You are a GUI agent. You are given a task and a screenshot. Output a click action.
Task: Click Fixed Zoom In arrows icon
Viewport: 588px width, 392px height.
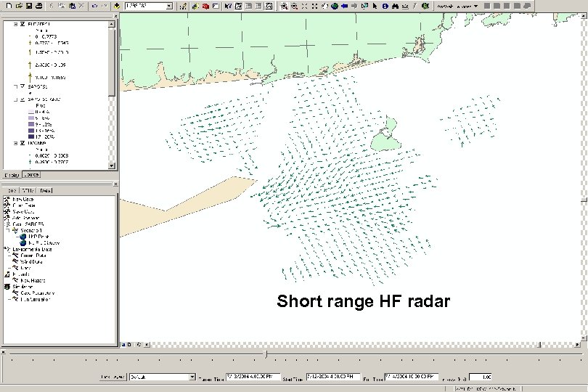tap(304, 6)
